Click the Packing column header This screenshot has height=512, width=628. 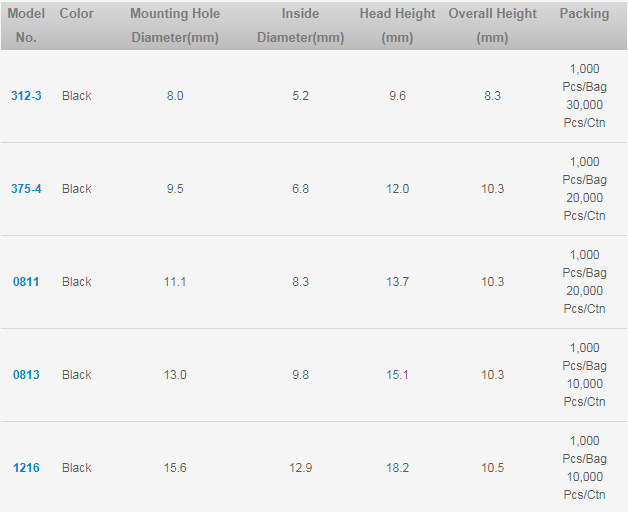click(584, 14)
